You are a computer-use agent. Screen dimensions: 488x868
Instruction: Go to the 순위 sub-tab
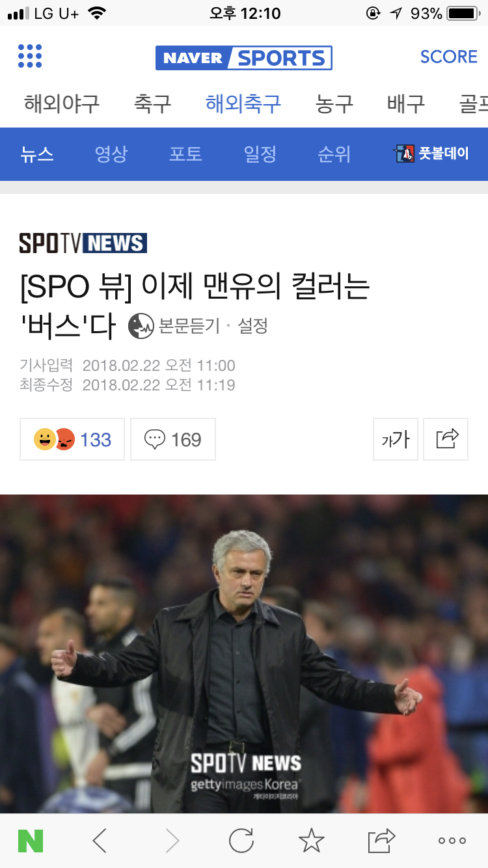(x=334, y=154)
